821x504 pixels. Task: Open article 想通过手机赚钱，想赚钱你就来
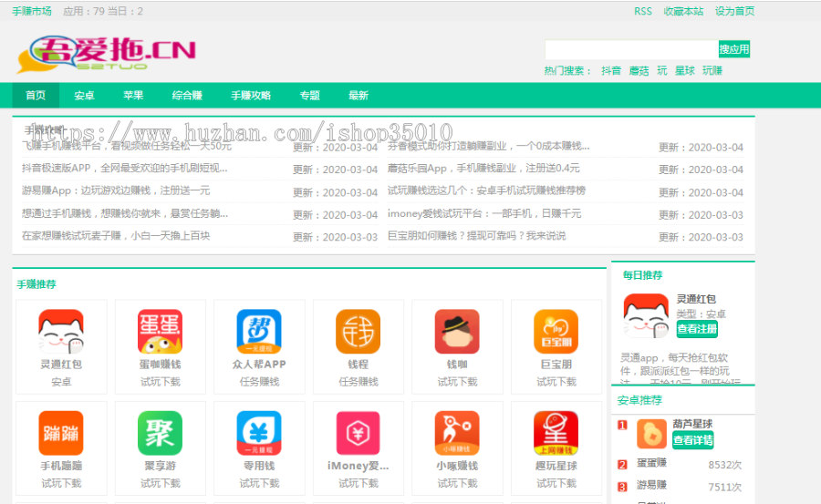tap(125, 213)
